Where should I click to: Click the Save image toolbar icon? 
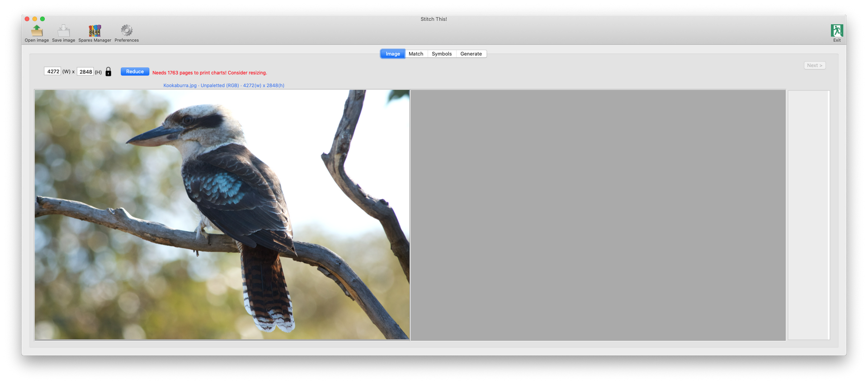click(64, 31)
